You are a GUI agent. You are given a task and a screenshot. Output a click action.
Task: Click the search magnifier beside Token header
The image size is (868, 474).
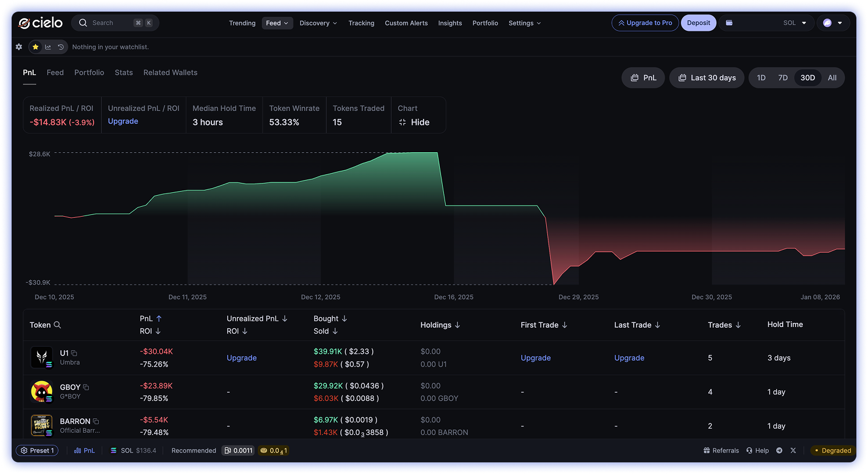pyautogui.click(x=58, y=325)
